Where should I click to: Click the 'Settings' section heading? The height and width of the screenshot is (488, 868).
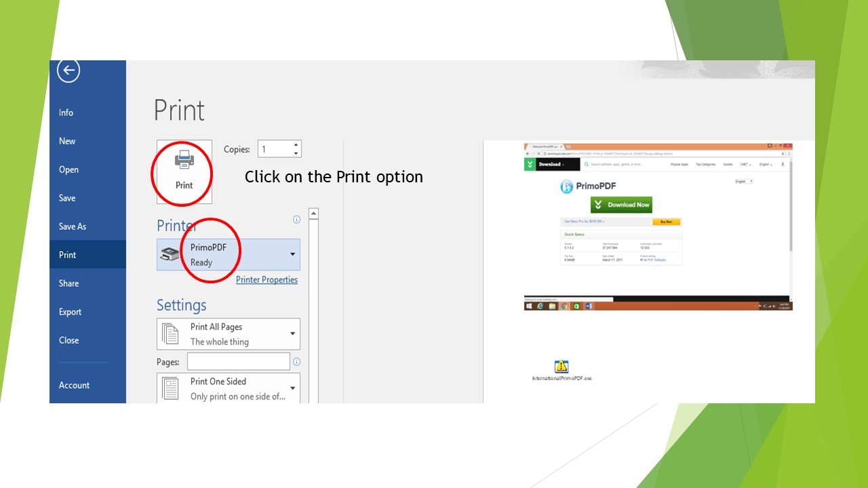[182, 305]
